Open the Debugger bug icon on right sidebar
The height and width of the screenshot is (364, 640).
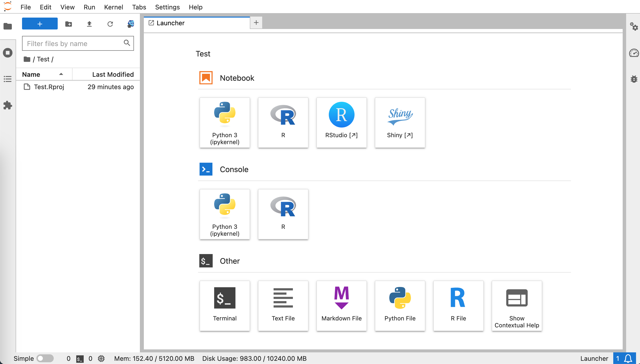click(634, 79)
